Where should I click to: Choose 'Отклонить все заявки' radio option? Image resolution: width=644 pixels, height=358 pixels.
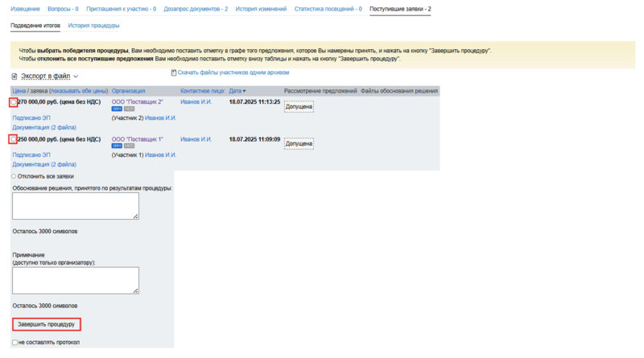point(14,176)
